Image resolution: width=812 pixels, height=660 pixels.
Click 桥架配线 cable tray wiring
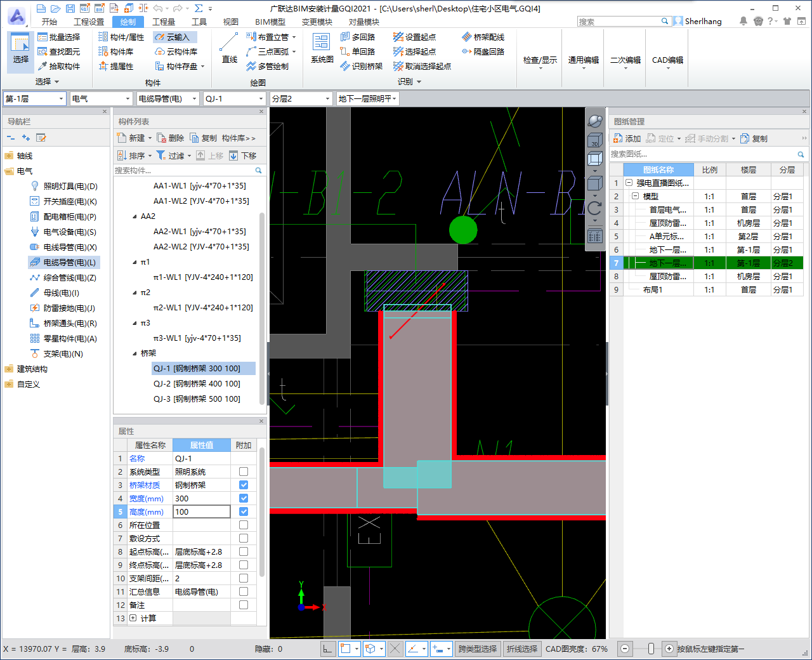click(x=483, y=37)
